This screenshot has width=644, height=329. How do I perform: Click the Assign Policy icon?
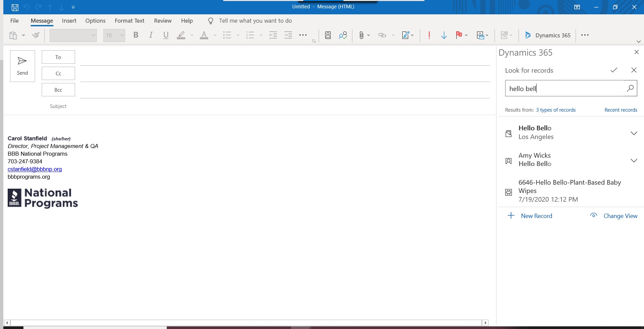480,35
